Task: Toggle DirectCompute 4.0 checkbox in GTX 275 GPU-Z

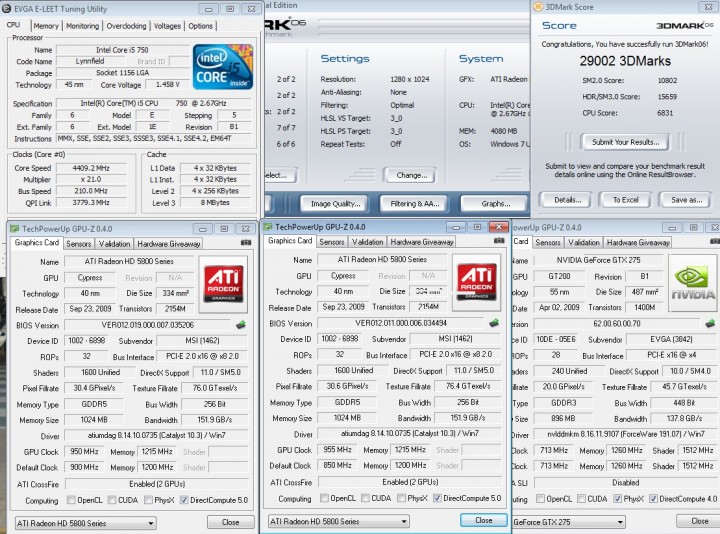Action: coord(653,499)
